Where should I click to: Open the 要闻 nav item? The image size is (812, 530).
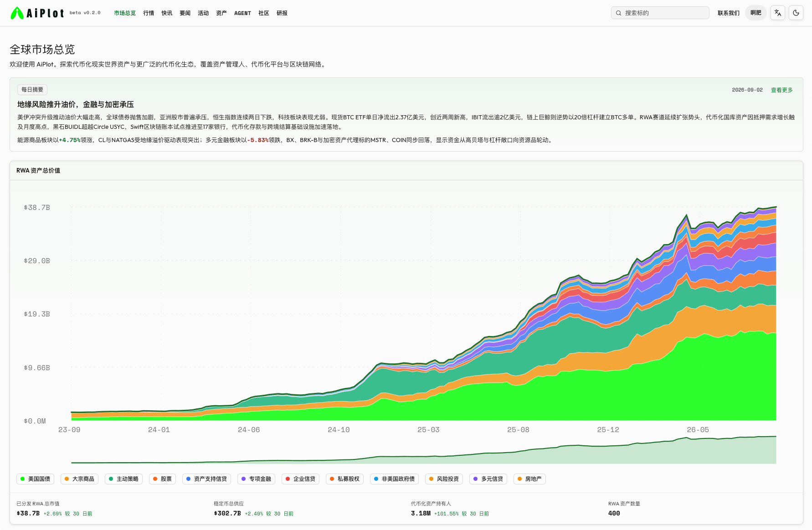tap(185, 13)
